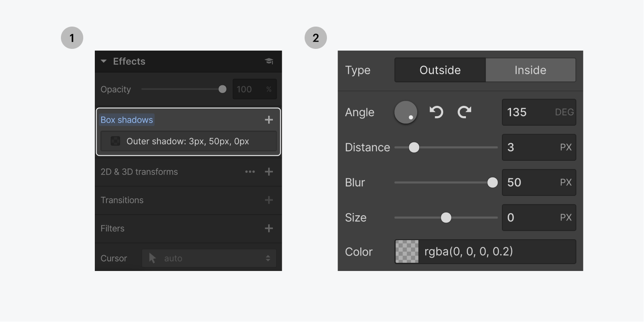
Task: Add a new transition
Action: click(269, 200)
